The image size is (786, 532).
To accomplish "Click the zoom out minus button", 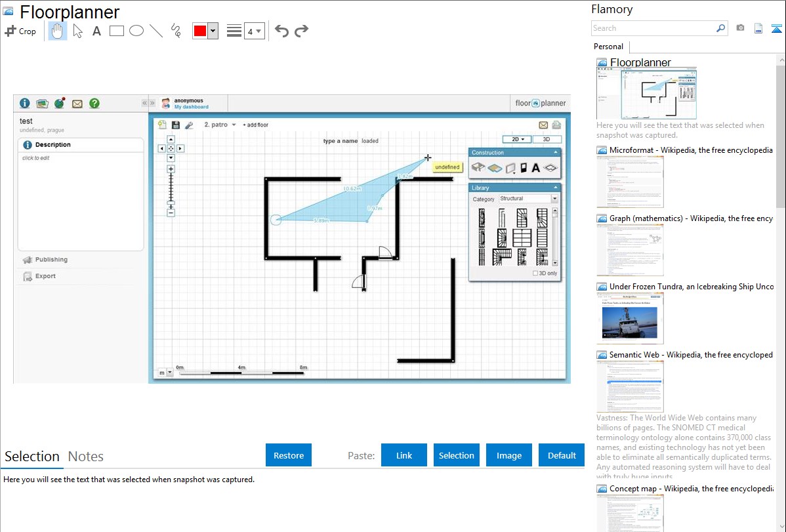I will 171,213.
